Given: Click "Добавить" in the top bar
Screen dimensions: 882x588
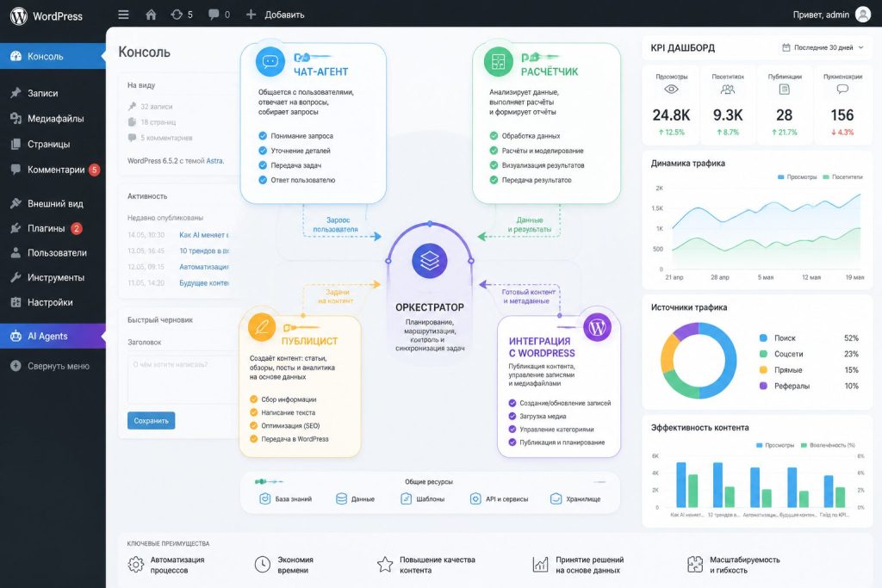Looking at the screenshot, I should pyautogui.click(x=276, y=15).
